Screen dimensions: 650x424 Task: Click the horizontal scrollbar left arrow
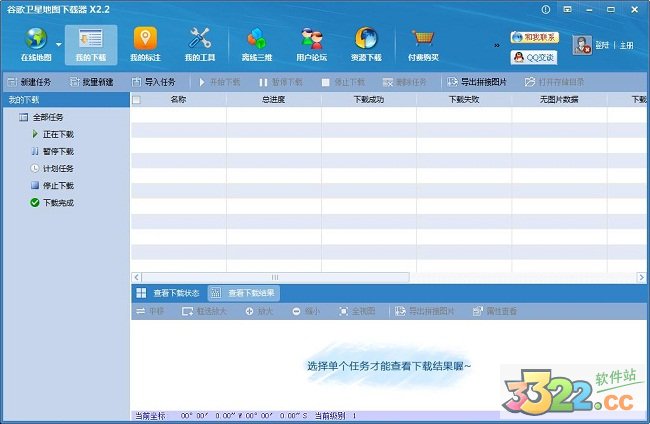point(136,277)
